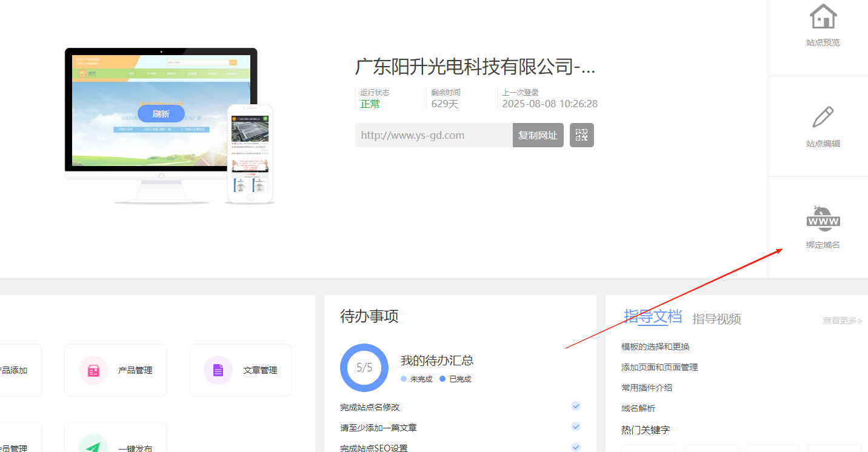Click the site URL field http://www.ys-gd.com
868x452 pixels.
434,135
